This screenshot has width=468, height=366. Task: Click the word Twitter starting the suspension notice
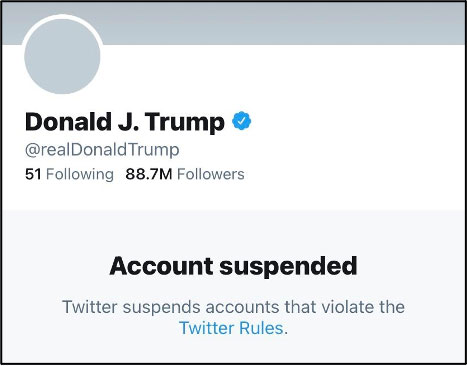90,307
